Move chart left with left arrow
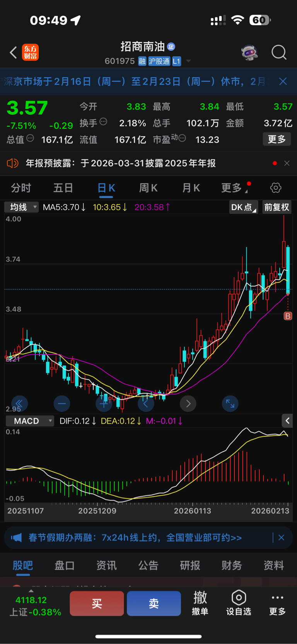Screen dimensions: 297x644 point(146,404)
